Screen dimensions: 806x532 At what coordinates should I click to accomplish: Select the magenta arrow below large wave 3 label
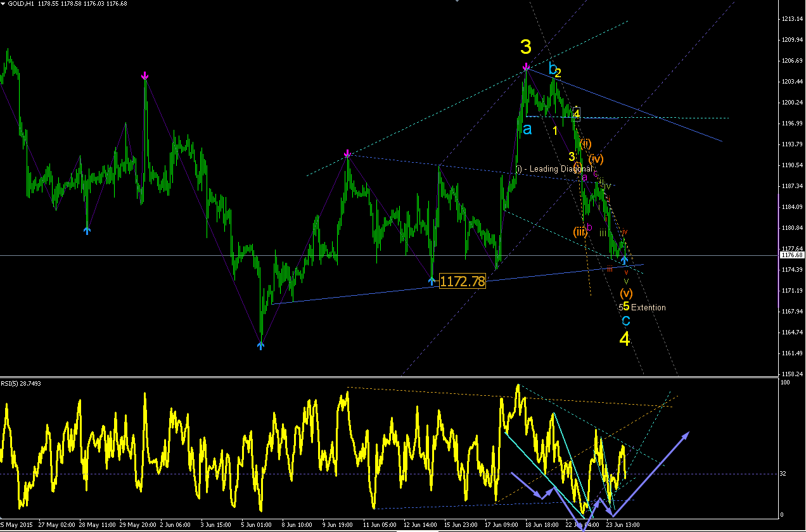point(526,67)
